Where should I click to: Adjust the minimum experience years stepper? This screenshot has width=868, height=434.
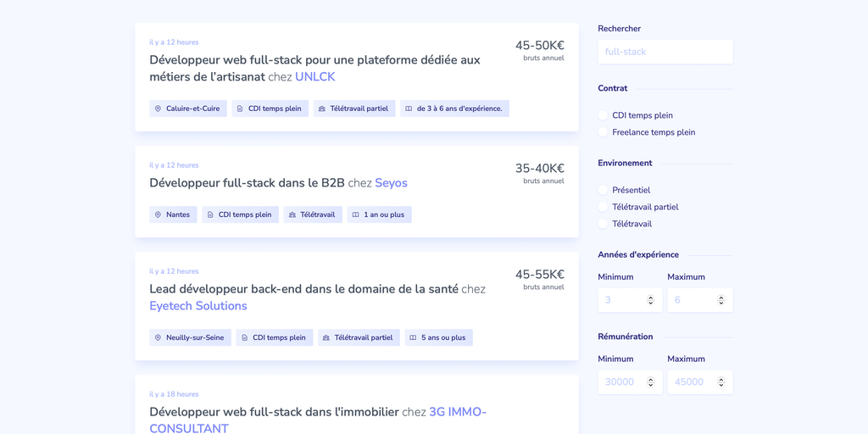pos(650,300)
